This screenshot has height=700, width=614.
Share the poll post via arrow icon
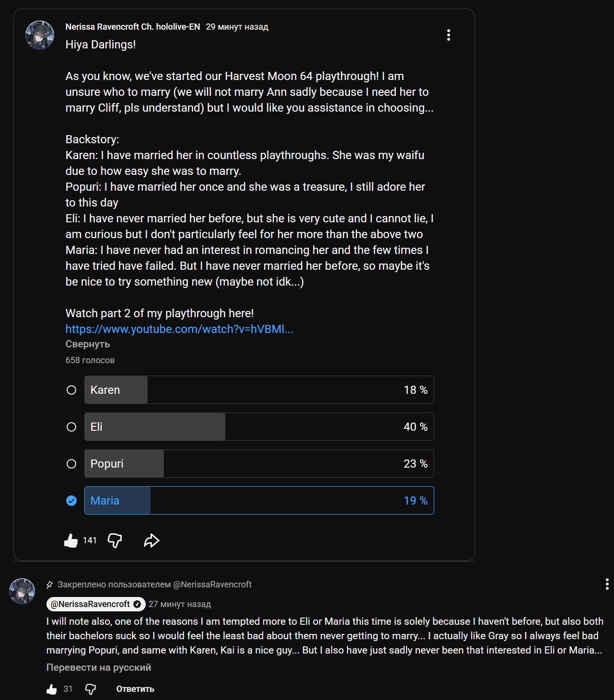click(x=151, y=540)
